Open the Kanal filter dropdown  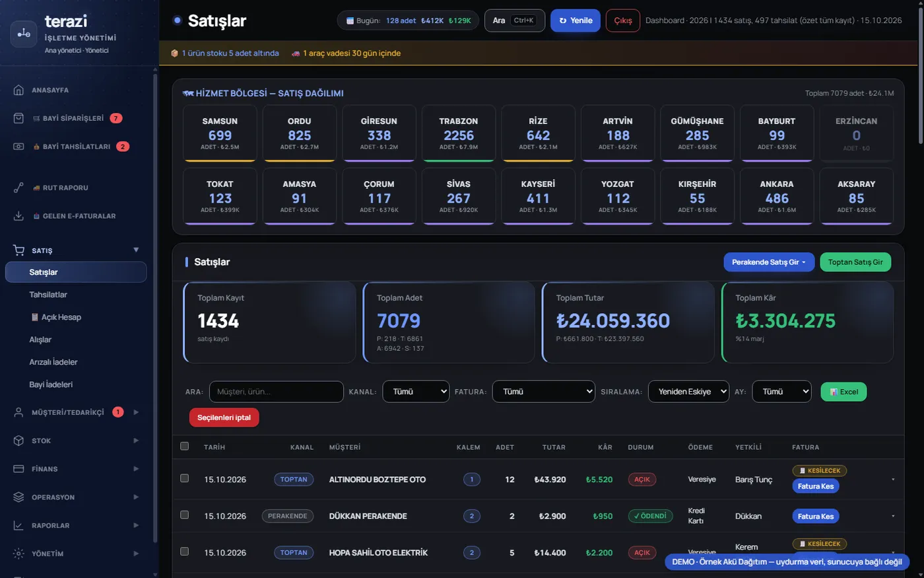(416, 392)
